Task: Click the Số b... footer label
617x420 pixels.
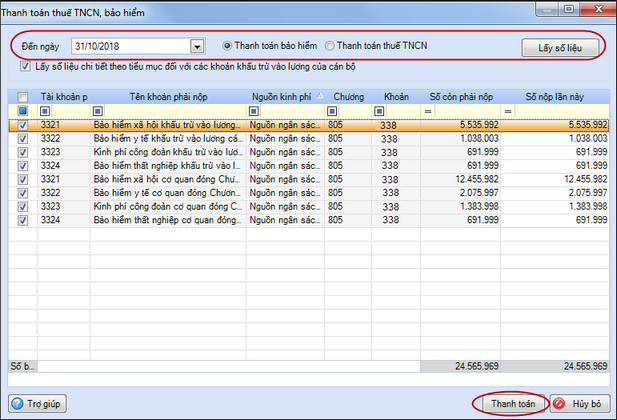Action: (x=22, y=366)
